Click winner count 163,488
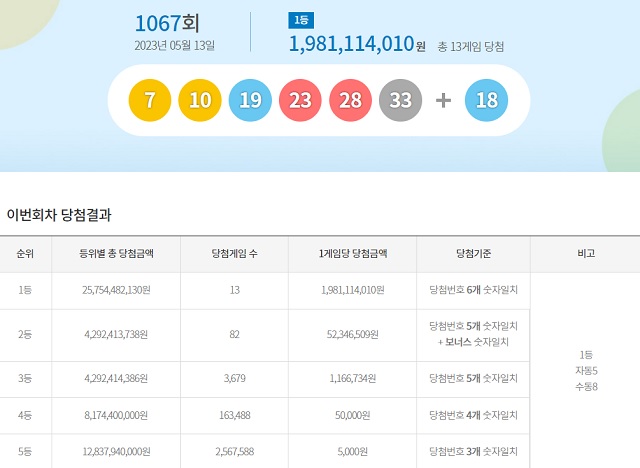The image size is (640, 468). 235,415
